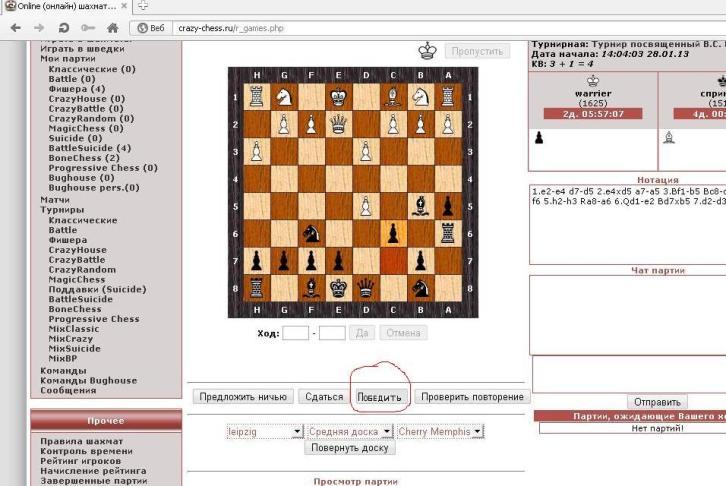
Task: Click the browser Home icon
Action: pos(112,28)
